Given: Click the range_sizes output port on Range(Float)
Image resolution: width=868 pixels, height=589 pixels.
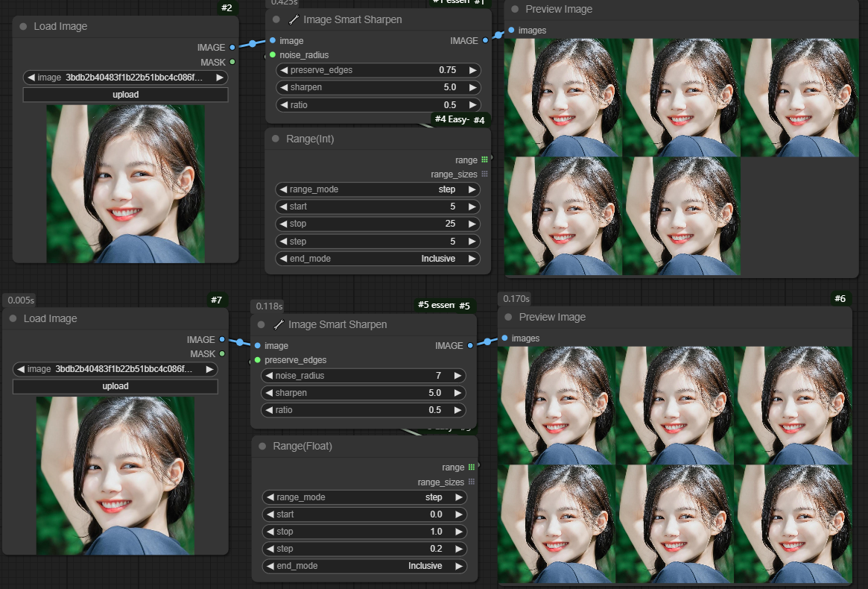Looking at the screenshot, I should [x=471, y=482].
